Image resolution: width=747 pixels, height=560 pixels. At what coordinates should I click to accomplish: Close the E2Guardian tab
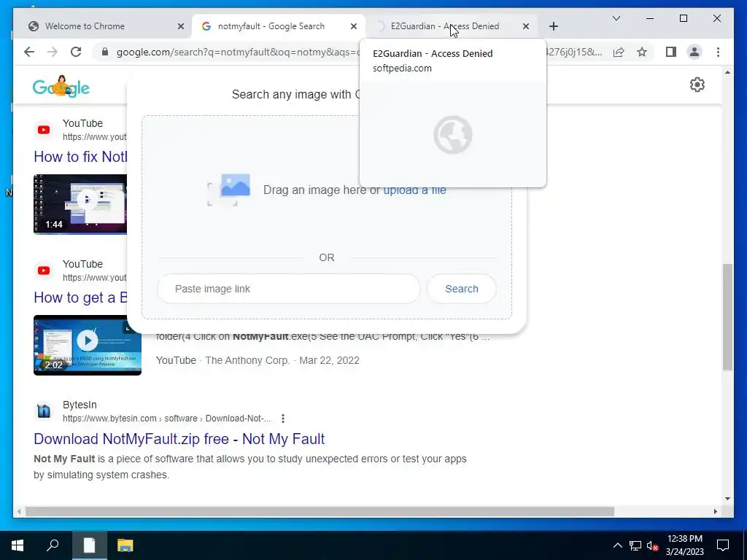coord(525,26)
